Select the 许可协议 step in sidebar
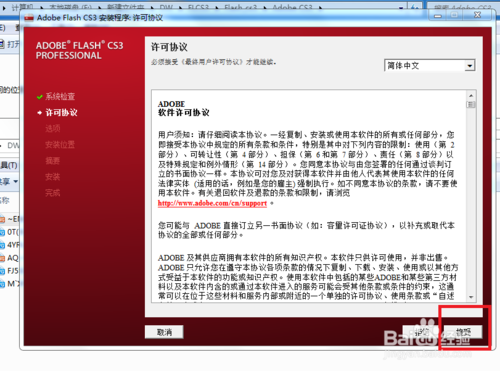The width and height of the screenshot is (500, 371). (61, 113)
